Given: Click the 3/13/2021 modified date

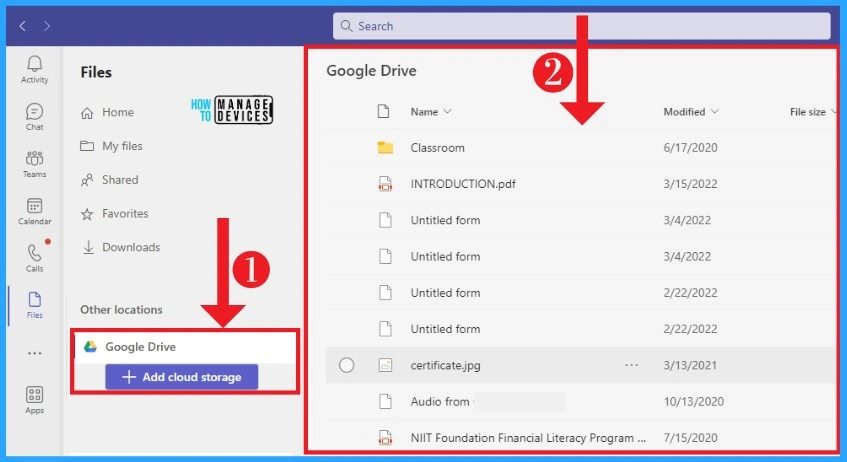Looking at the screenshot, I should [x=690, y=365].
